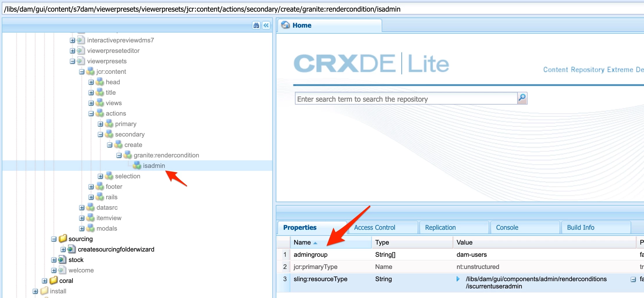Select the install tree node label
This screenshot has width=644, height=298.
pos(58,291)
